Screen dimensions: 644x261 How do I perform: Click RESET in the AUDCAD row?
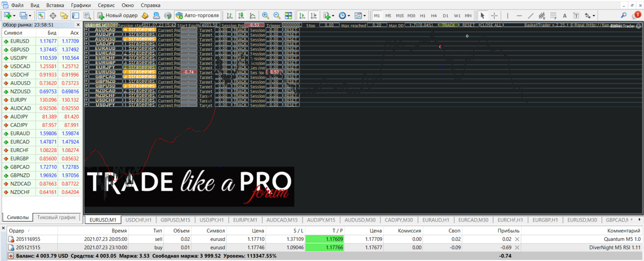tap(291, 30)
